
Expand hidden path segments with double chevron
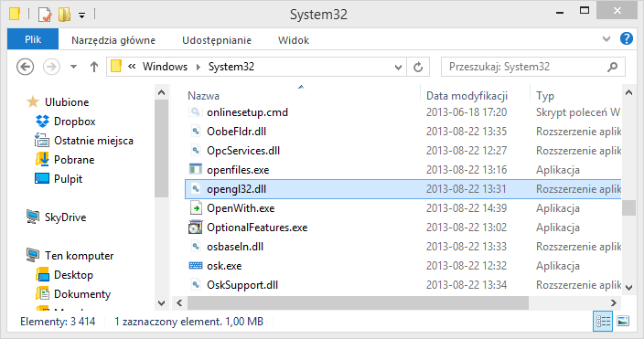pyautogui.click(x=132, y=66)
